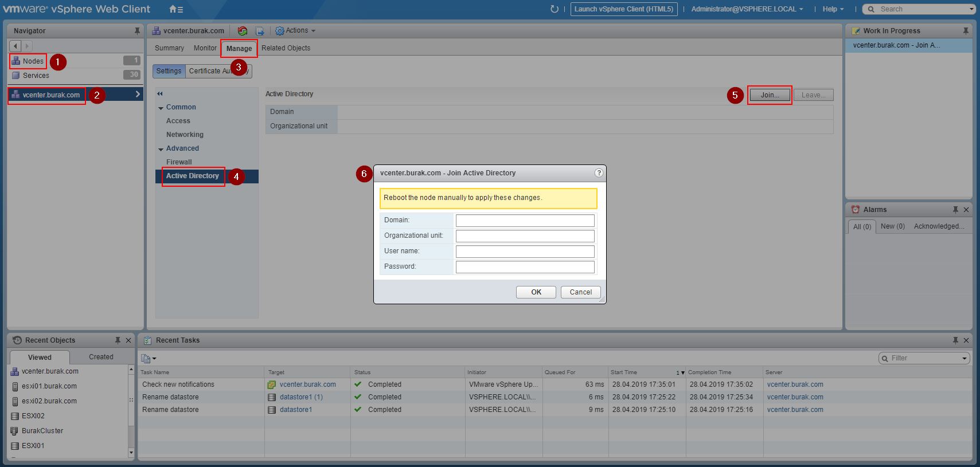Screen dimensions: 980x467
Task: Click the red-green reboot node icon
Action: pyautogui.click(x=243, y=31)
